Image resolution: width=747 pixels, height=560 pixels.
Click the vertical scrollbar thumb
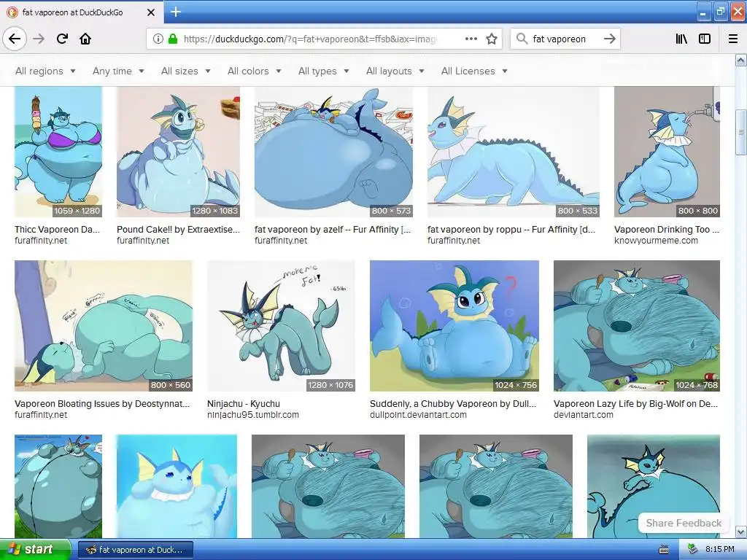(x=741, y=132)
